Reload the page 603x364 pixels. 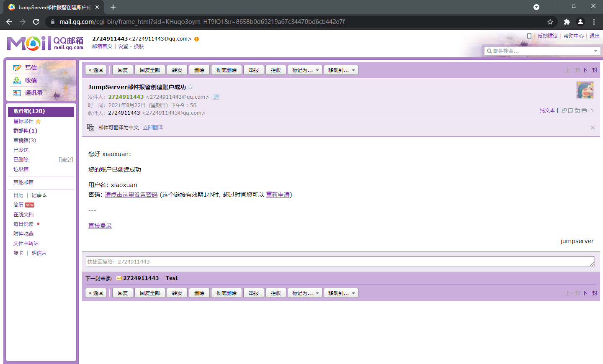click(36, 22)
